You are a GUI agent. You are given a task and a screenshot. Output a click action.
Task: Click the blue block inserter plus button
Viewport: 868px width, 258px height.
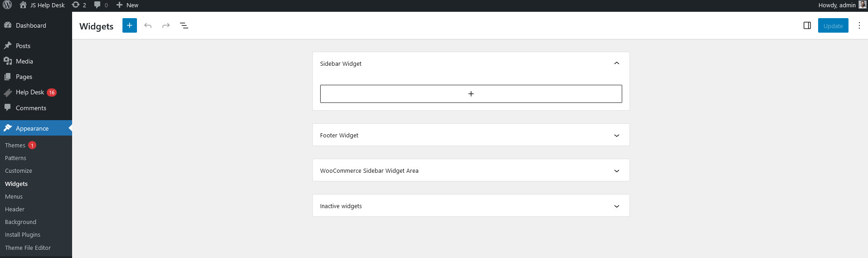tap(129, 25)
